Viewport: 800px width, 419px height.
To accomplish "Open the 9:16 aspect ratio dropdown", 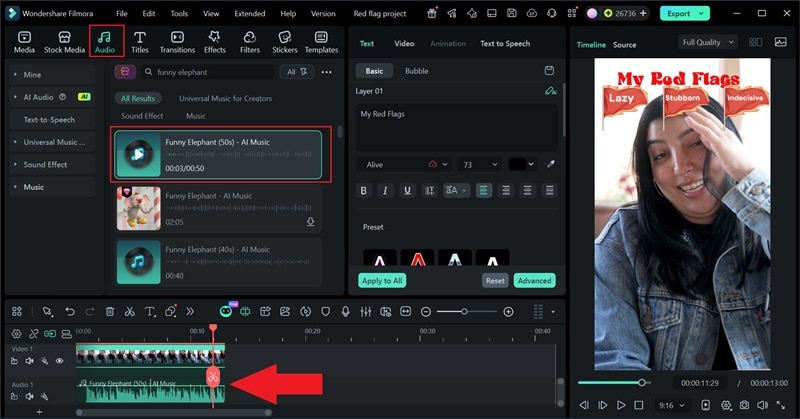I will tap(671, 405).
